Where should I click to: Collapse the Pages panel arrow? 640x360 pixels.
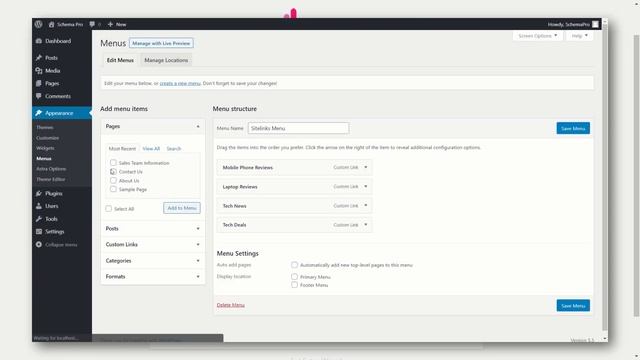pos(198,127)
